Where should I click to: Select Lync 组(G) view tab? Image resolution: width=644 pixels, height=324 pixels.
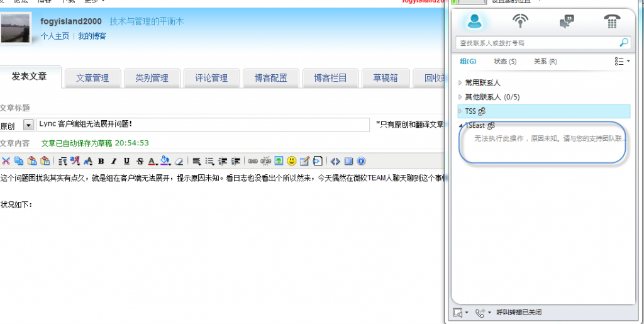tap(468, 62)
